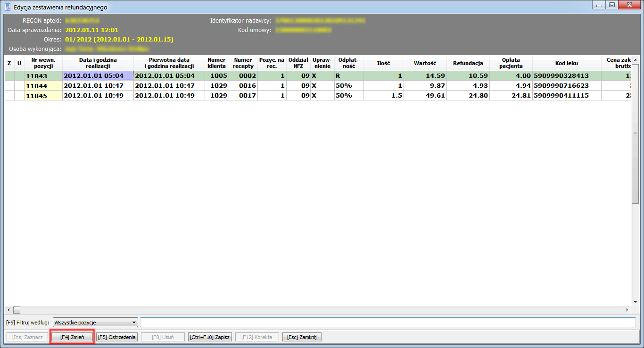Image resolution: width=644 pixels, height=348 pixels.
Task: Click the [Ins] Zaznacz button
Action: [x=27, y=337]
